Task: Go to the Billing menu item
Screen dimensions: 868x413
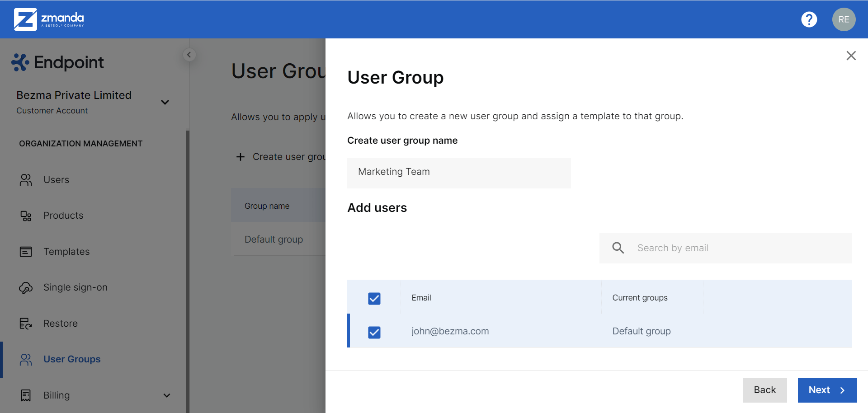Action: [x=57, y=395]
